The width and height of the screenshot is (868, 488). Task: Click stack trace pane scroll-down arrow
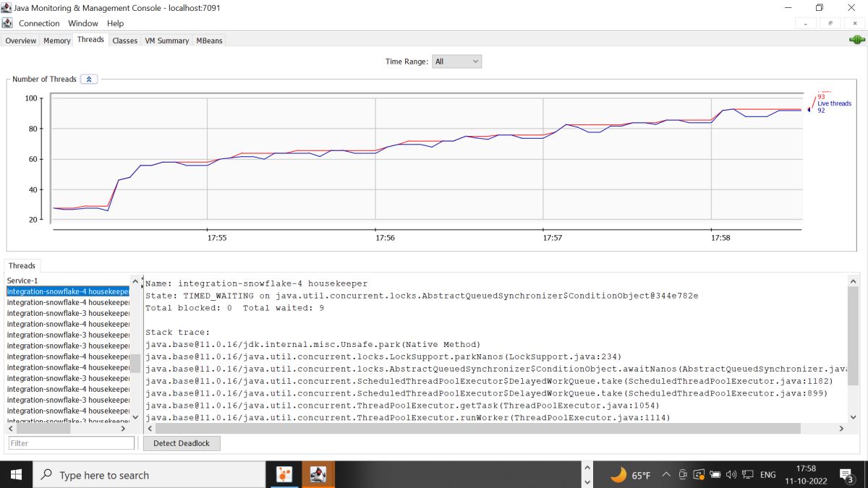coord(853,417)
